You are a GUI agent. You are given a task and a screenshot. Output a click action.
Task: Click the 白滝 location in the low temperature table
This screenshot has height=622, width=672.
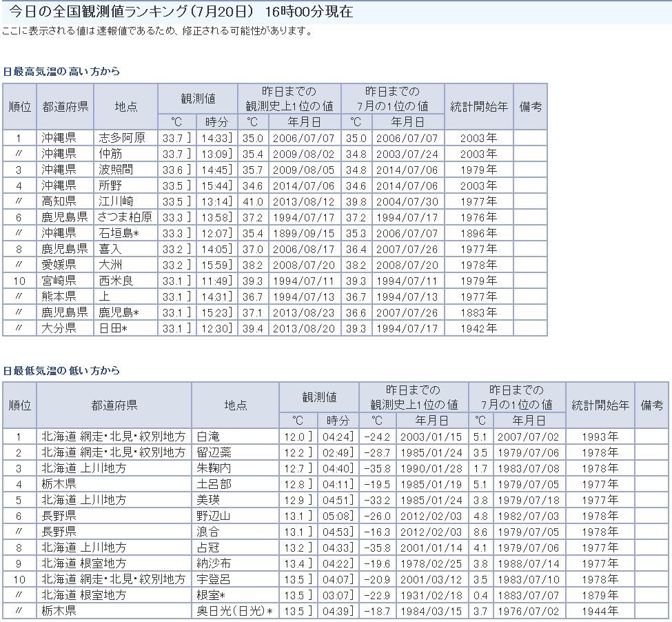tap(208, 437)
